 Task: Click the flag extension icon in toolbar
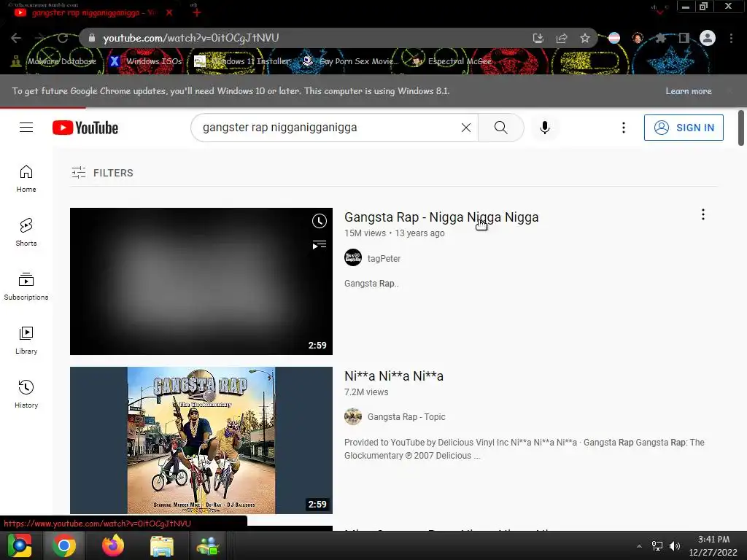click(614, 38)
